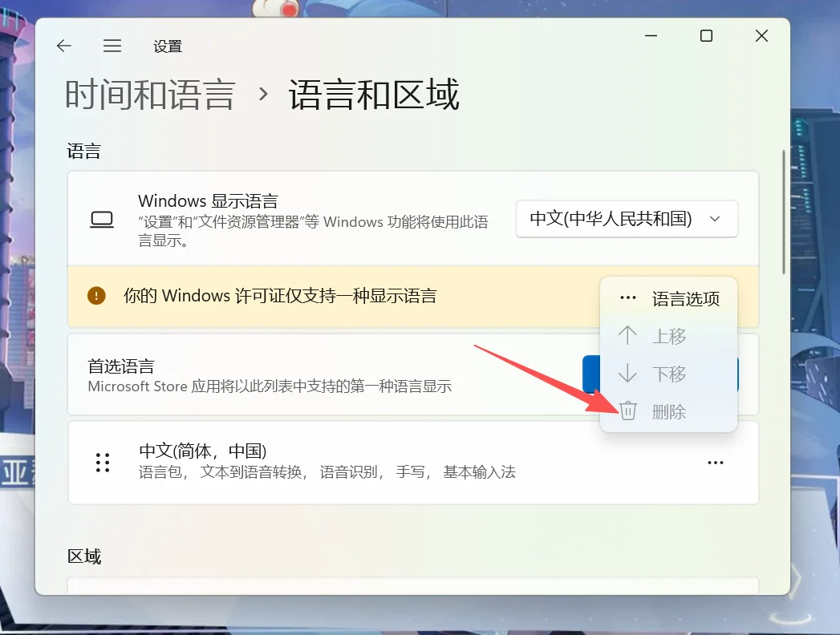This screenshot has width=840, height=635.
Task: Select 语言选项 in the context menu
Action: (x=668, y=298)
